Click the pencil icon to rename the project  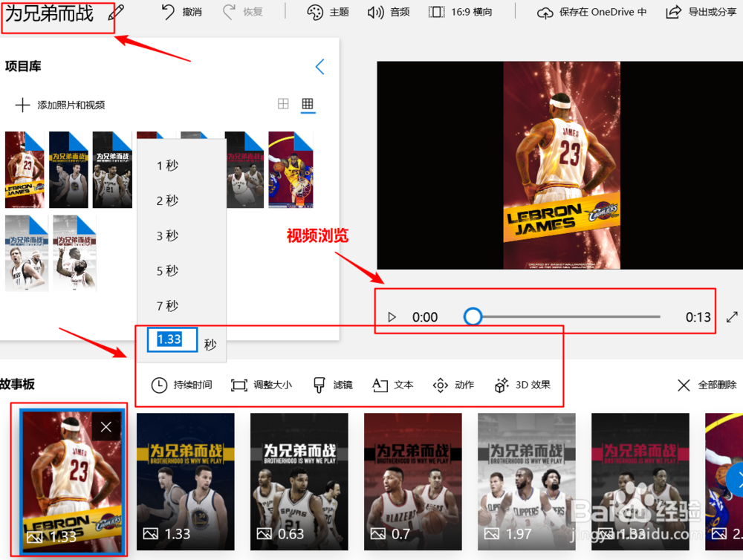click(x=116, y=13)
